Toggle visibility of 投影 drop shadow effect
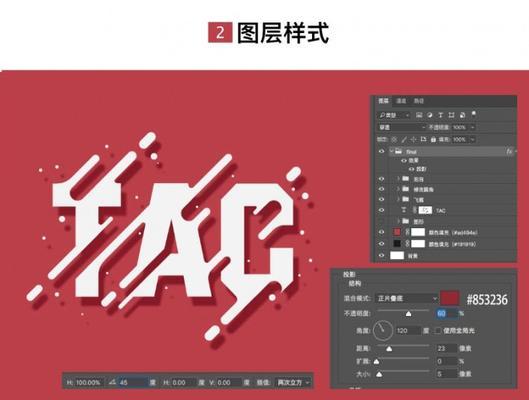529x400 pixels. (411, 169)
